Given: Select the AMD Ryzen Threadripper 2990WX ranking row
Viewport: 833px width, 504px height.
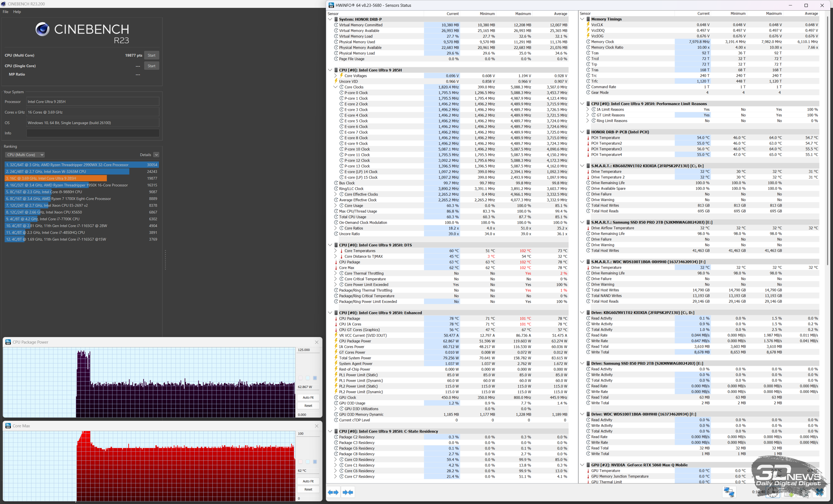Looking at the screenshot, I should click(x=81, y=165).
